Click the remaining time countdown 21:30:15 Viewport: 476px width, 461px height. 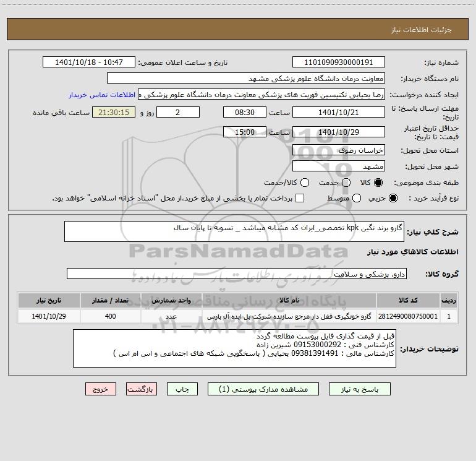pyautogui.click(x=114, y=112)
